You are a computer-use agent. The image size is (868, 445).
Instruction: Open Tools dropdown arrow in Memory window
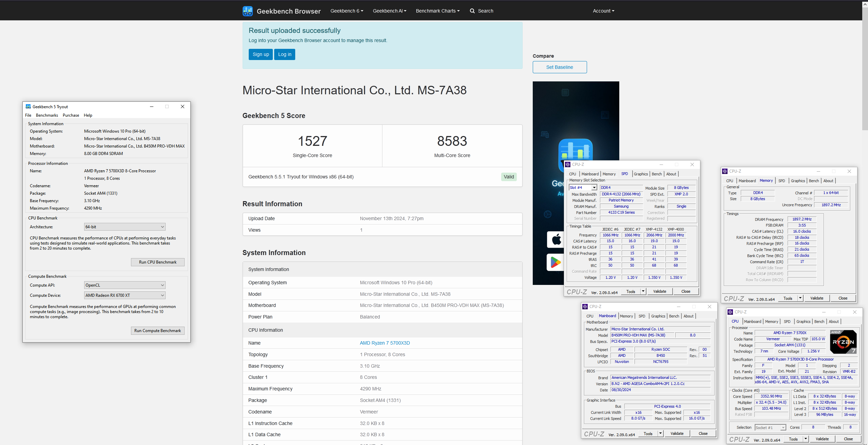[x=800, y=298]
